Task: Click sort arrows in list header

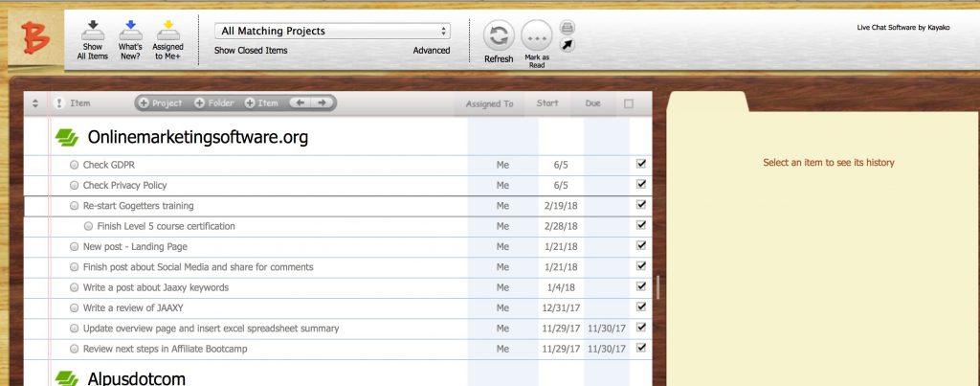Action: 35,103
